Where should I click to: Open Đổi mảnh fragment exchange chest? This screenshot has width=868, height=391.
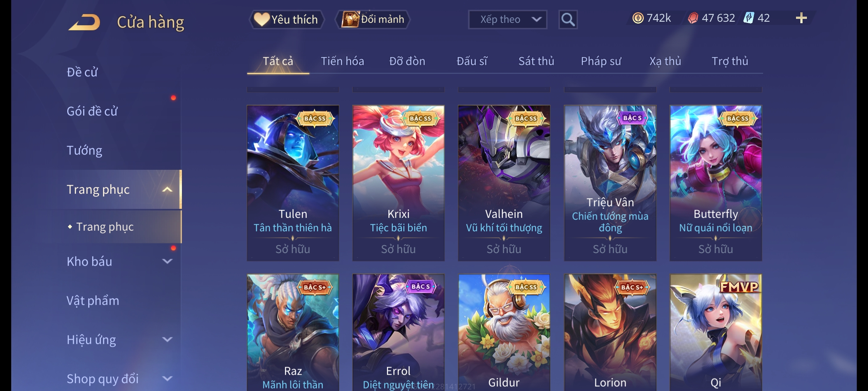tap(373, 20)
